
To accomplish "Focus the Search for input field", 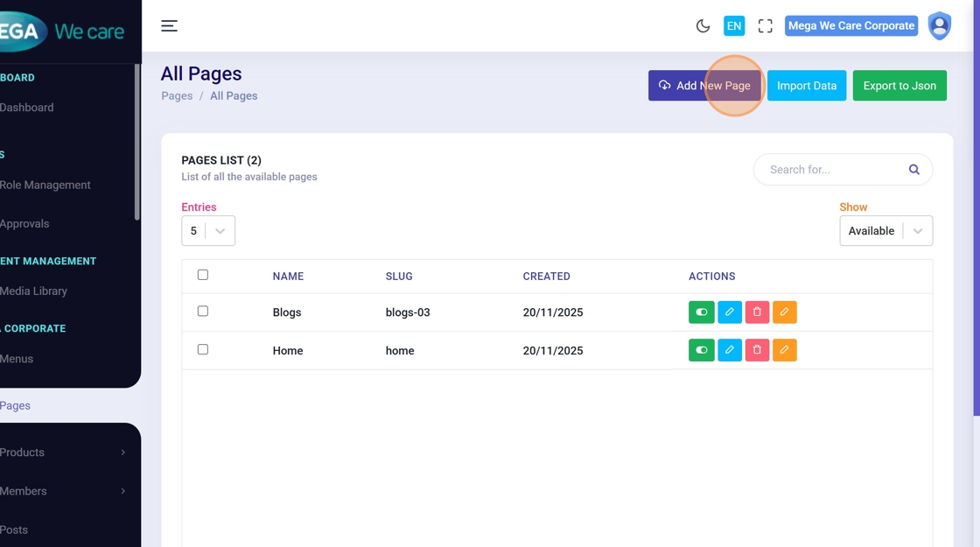I will 831,170.
